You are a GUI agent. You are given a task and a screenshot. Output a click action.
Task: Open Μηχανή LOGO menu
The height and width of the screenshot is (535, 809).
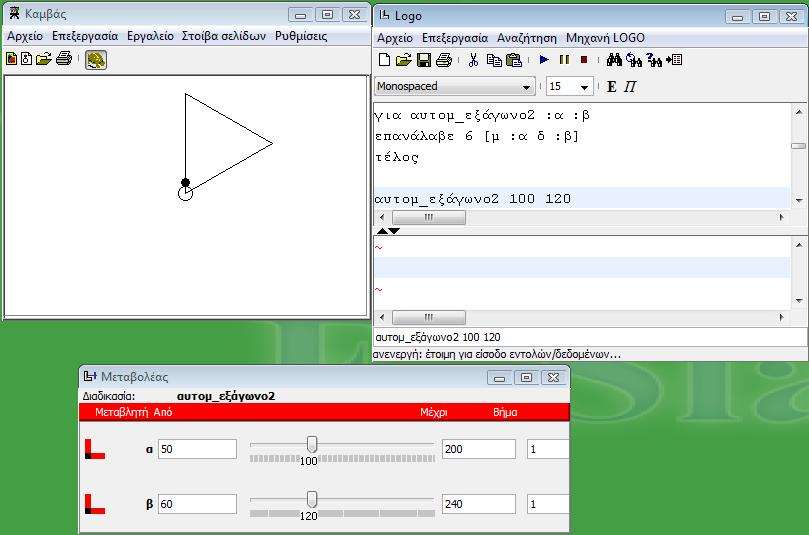[x=605, y=38]
